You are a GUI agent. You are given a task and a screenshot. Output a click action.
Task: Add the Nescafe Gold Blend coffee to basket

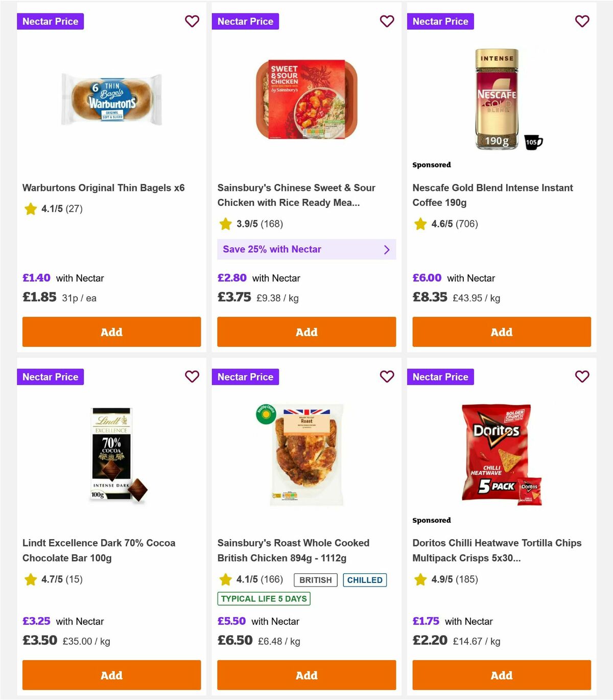[501, 332]
